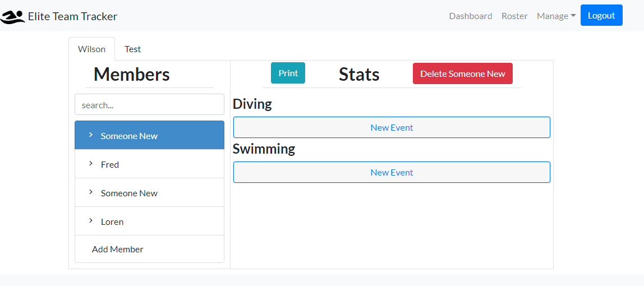
Task: Switch to the Wilson tab
Action: click(91, 49)
